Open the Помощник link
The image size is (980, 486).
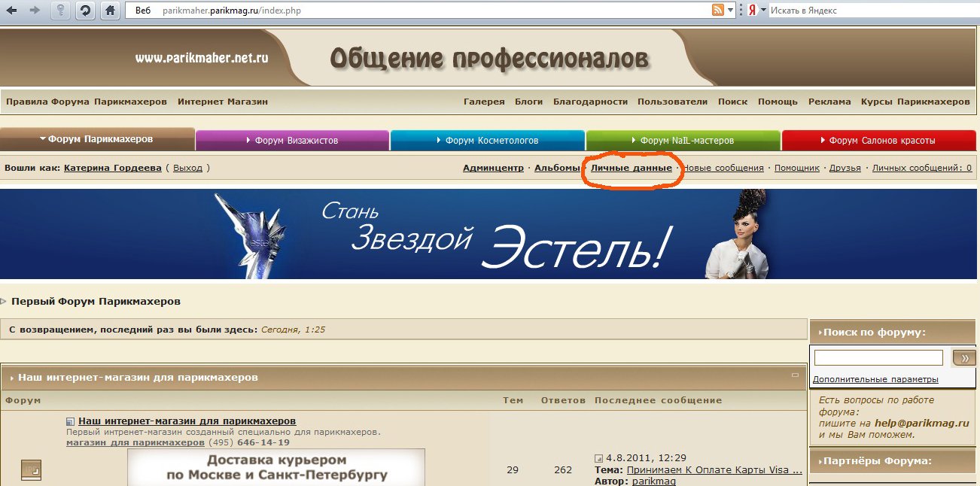pyautogui.click(x=797, y=168)
